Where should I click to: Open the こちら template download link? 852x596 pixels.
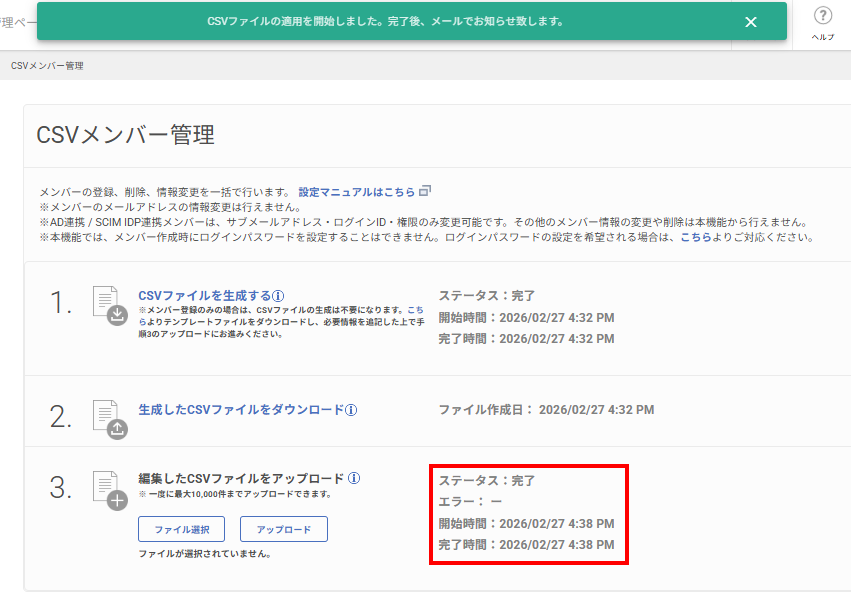(415, 310)
